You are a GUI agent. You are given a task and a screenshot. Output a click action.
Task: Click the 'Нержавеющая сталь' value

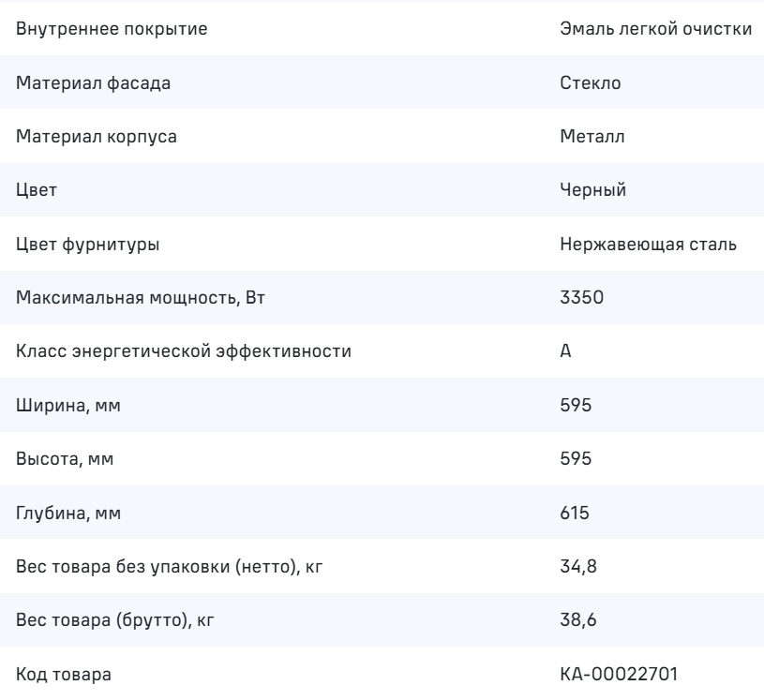click(646, 246)
